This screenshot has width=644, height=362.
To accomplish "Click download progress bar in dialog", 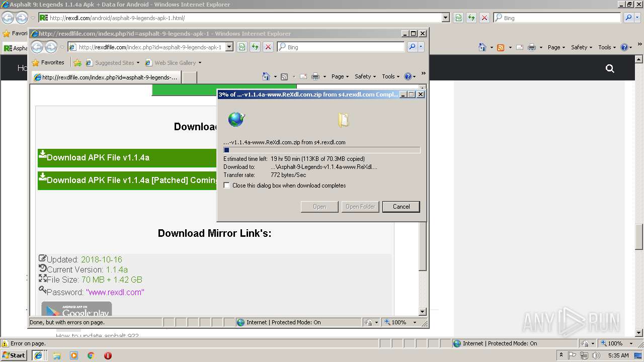I will pos(321,150).
